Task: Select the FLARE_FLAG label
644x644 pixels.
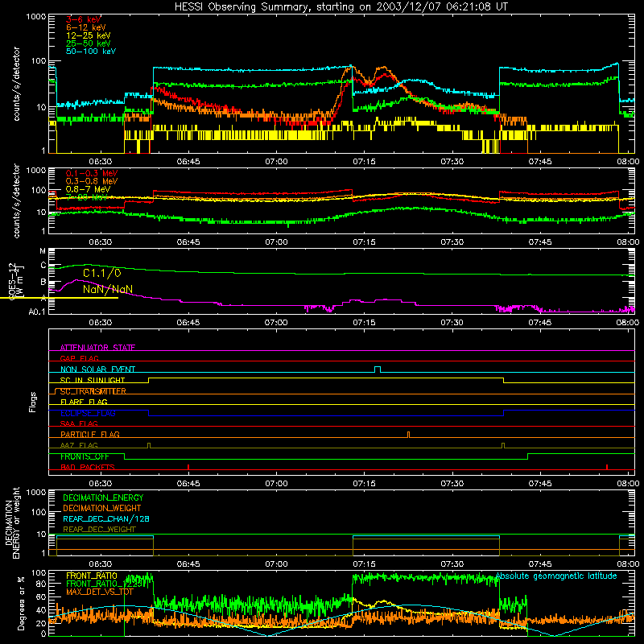Action: coord(84,402)
